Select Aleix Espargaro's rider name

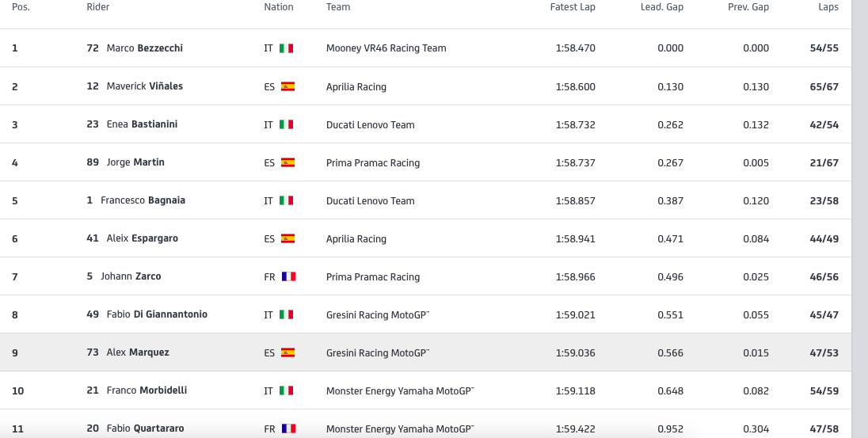(x=143, y=238)
